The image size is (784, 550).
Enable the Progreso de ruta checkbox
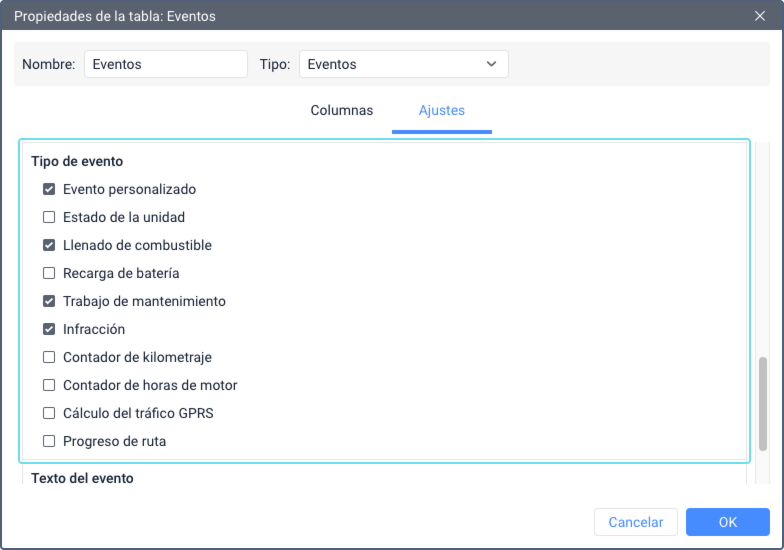pos(49,441)
